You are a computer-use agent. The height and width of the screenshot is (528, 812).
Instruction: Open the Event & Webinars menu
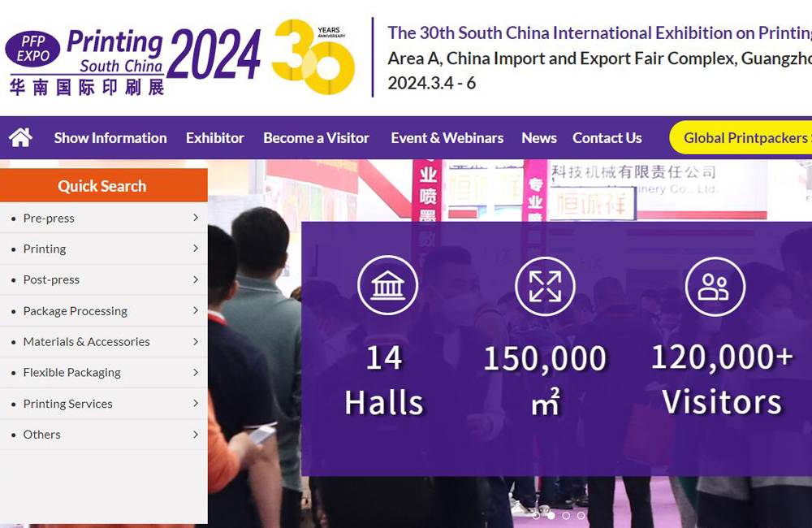point(447,138)
